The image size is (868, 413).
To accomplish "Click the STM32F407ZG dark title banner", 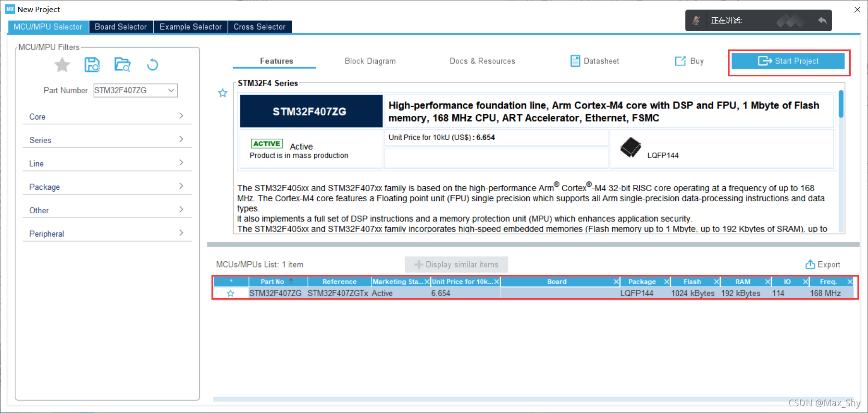I will [311, 111].
